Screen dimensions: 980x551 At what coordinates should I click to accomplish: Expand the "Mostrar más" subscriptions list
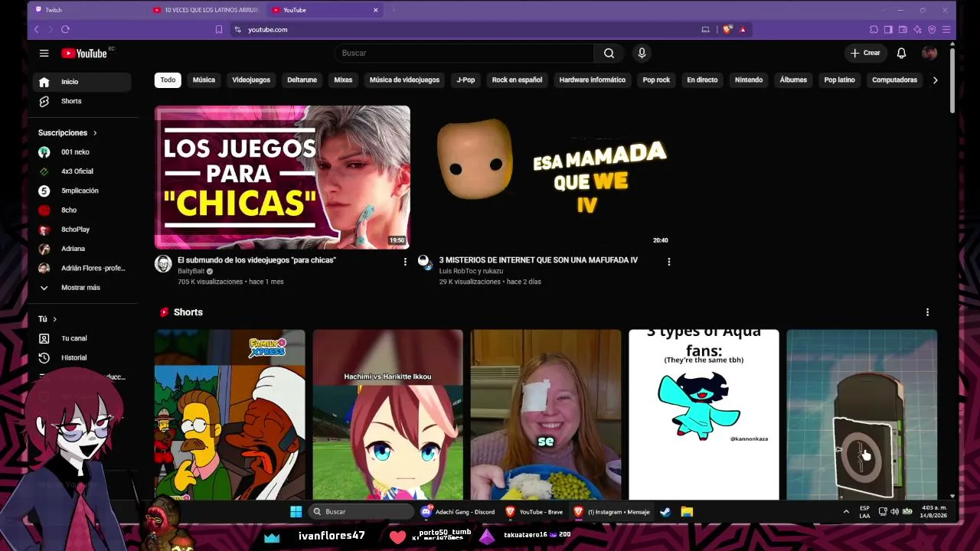(81, 288)
